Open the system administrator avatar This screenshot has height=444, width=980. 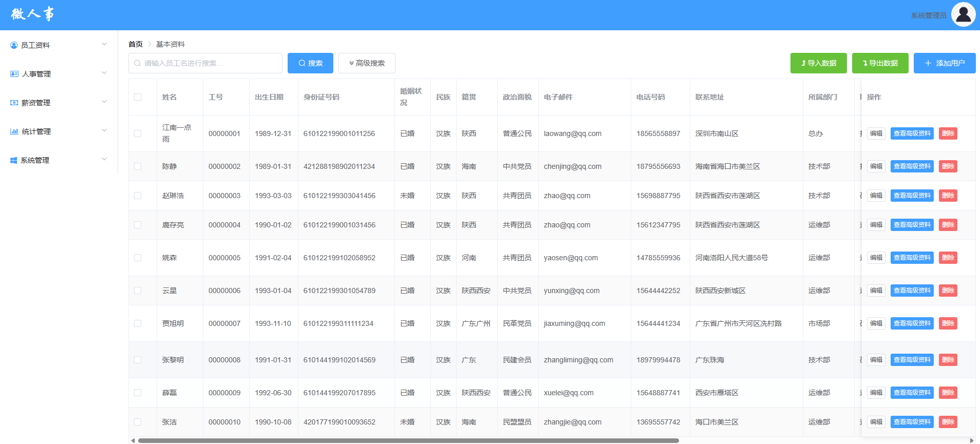click(963, 14)
